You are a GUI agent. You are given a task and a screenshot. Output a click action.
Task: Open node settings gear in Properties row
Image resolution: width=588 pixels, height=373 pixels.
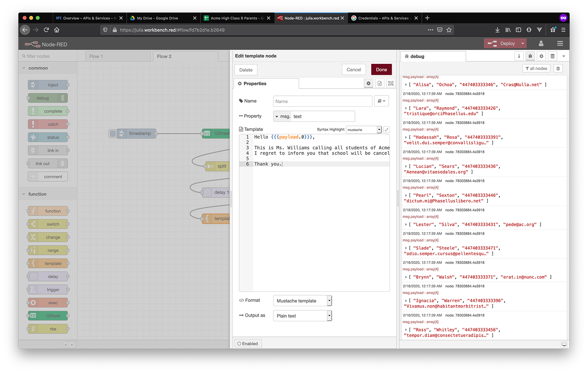pos(369,83)
